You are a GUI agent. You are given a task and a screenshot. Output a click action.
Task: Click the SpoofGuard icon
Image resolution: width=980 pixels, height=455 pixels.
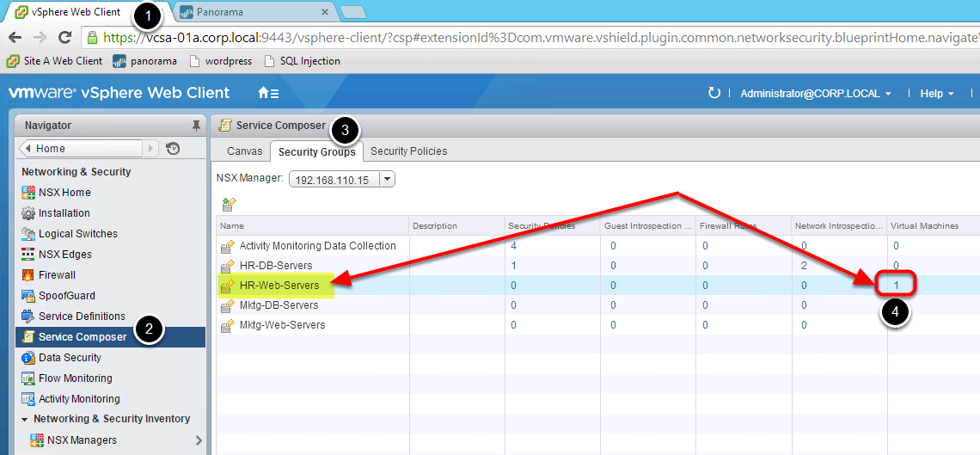28,296
